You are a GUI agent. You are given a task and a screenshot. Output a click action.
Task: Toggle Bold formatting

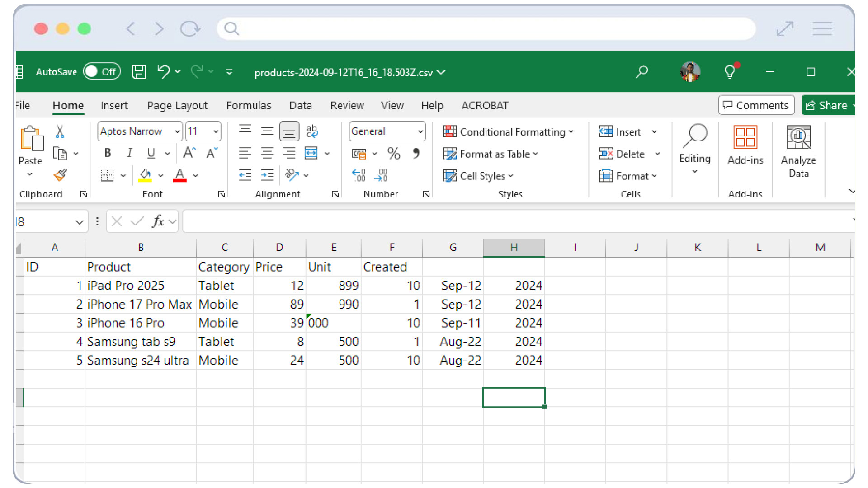tap(108, 153)
